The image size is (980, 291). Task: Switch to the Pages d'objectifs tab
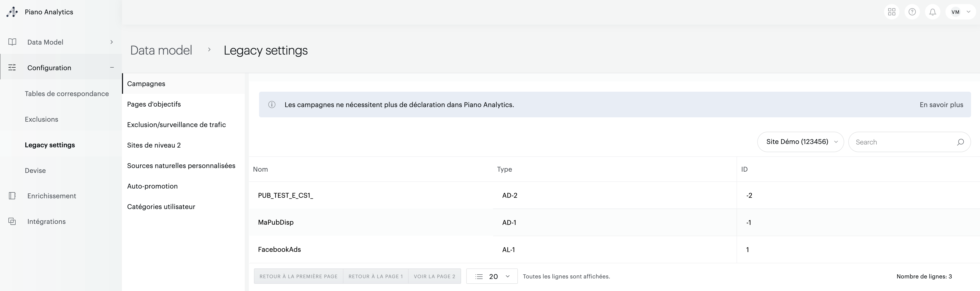pyautogui.click(x=154, y=104)
